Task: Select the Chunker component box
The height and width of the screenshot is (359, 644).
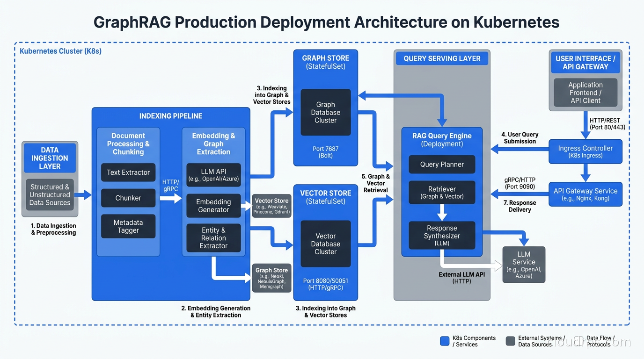Action: coord(128,198)
